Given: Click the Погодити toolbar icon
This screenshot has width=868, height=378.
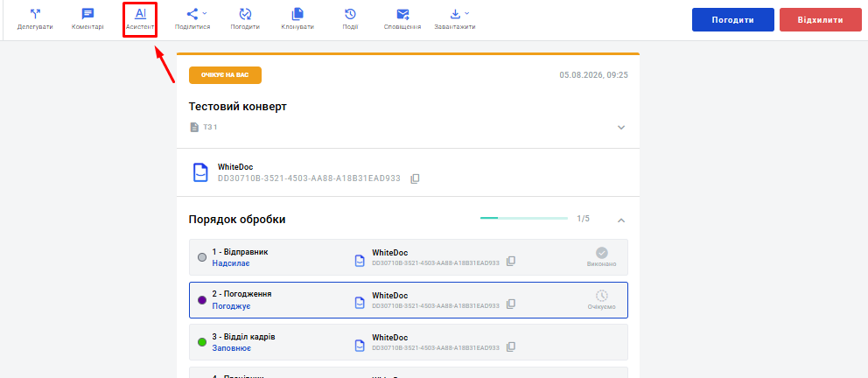Looking at the screenshot, I should pyautogui.click(x=245, y=19).
